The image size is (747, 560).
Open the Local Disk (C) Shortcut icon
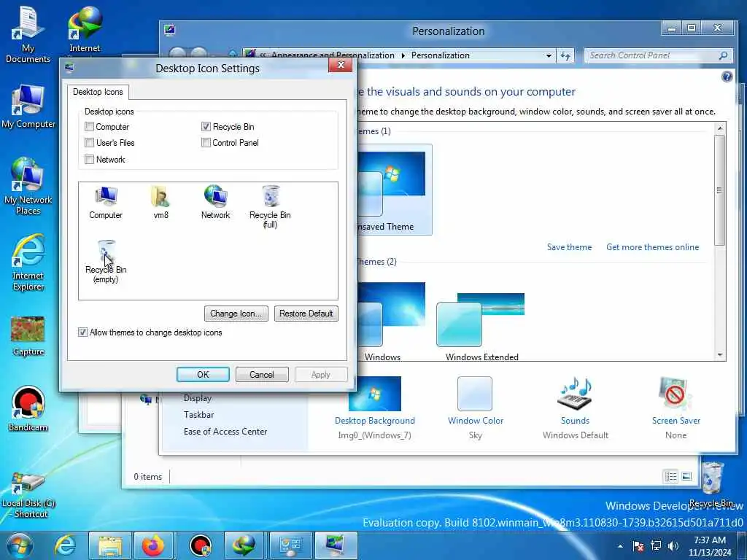(28, 495)
